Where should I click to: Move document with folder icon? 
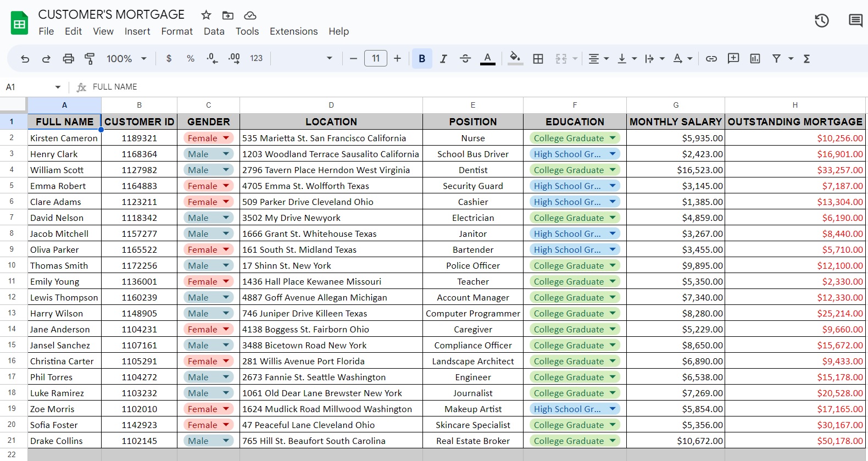[227, 15]
